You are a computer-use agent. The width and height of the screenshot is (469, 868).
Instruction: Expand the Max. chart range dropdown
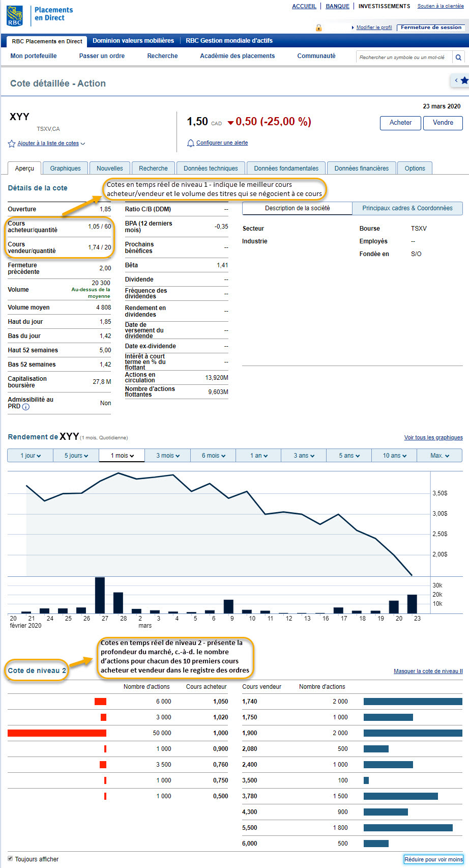click(439, 456)
